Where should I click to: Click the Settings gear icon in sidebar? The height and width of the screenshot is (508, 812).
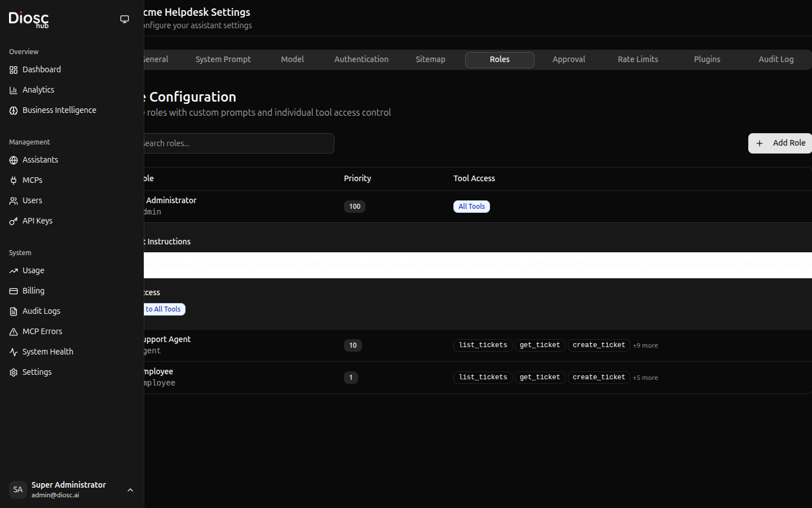pos(14,373)
